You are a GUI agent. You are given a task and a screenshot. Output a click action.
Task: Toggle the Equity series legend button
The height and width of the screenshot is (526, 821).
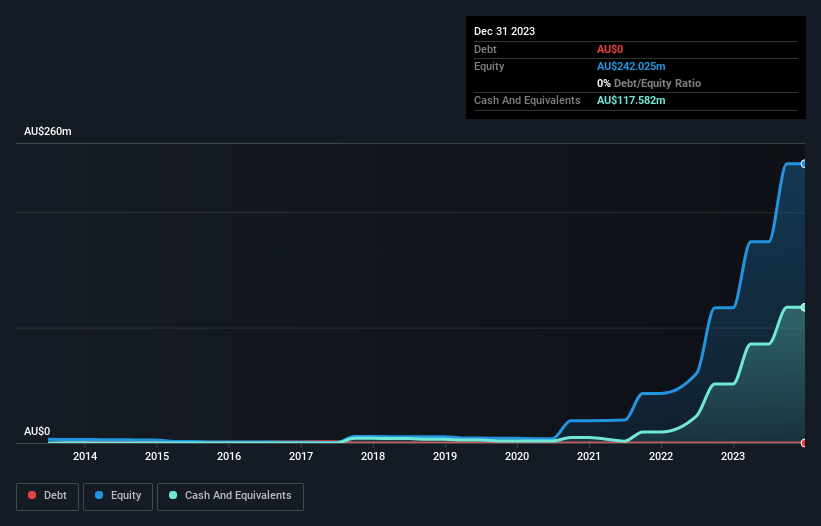pos(118,496)
